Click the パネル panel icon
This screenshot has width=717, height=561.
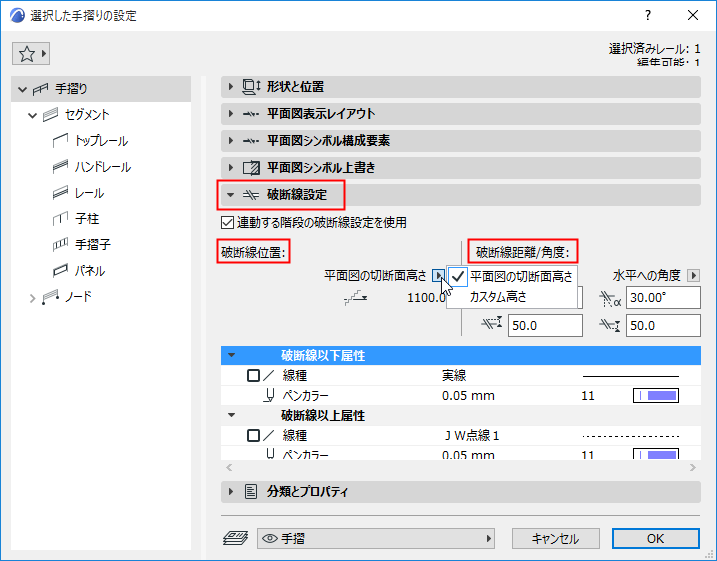pos(60,271)
